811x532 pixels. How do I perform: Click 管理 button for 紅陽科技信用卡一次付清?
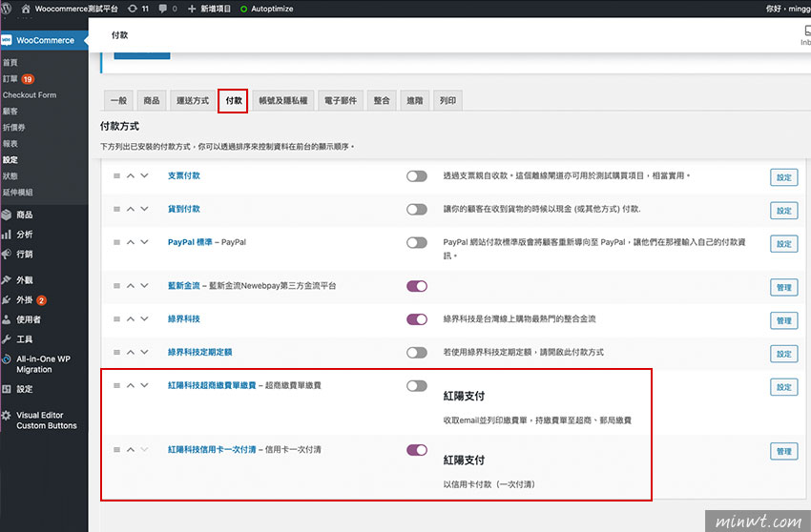[784, 451]
